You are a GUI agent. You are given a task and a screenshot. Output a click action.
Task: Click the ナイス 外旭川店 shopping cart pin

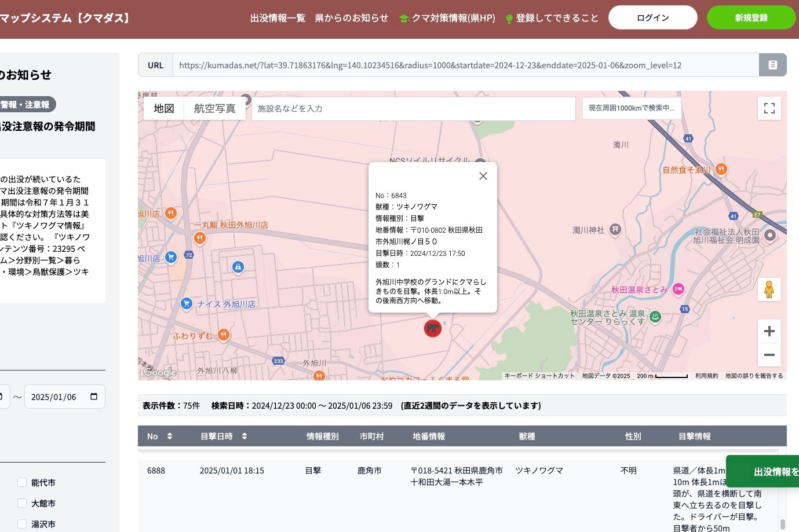pyautogui.click(x=186, y=303)
